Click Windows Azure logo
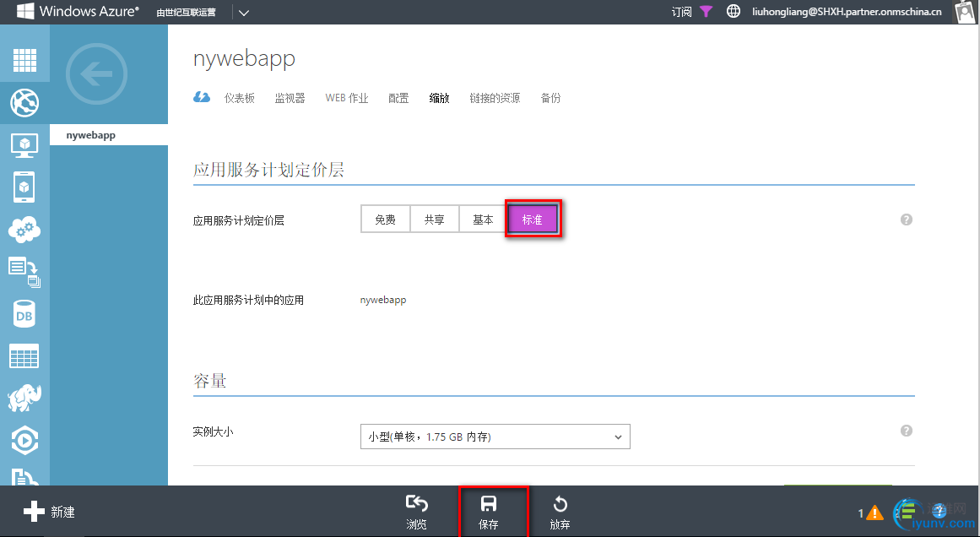Screen dimensions: 980x537 click(78, 11)
